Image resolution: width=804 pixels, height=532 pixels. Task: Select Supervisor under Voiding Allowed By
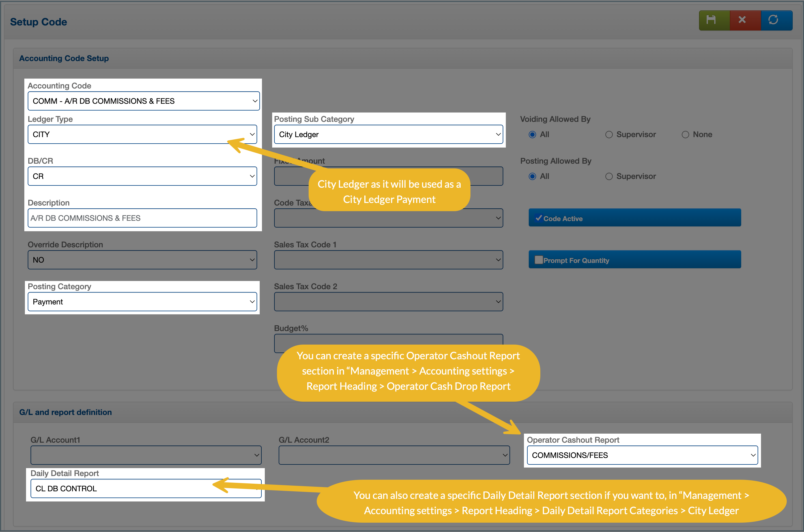[x=609, y=135]
